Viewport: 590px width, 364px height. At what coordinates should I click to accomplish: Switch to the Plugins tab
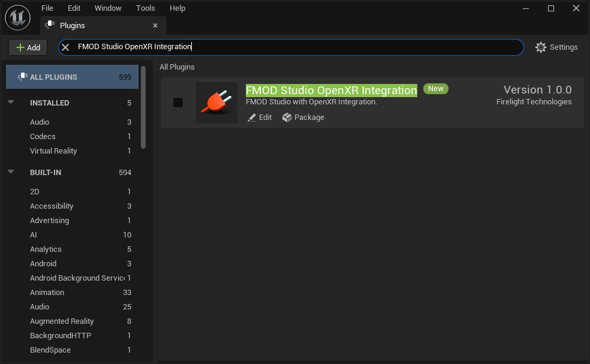[x=73, y=25]
